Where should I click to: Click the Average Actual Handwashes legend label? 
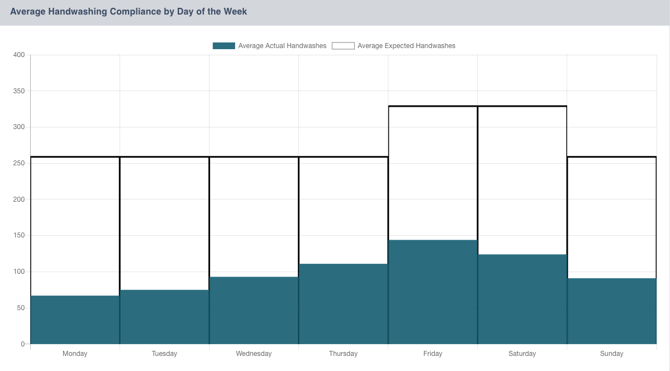[x=282, y=46]
